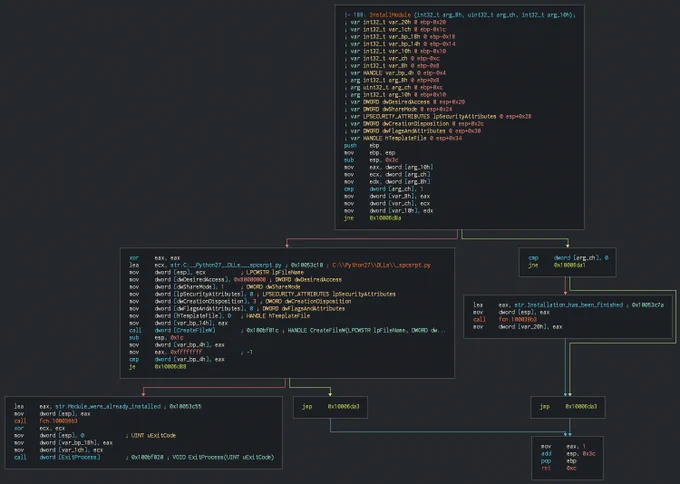Click the 'pop ebp' instruction
This screenshot has height=484, width=680.
pyautogui.click(x=559, y=461)
